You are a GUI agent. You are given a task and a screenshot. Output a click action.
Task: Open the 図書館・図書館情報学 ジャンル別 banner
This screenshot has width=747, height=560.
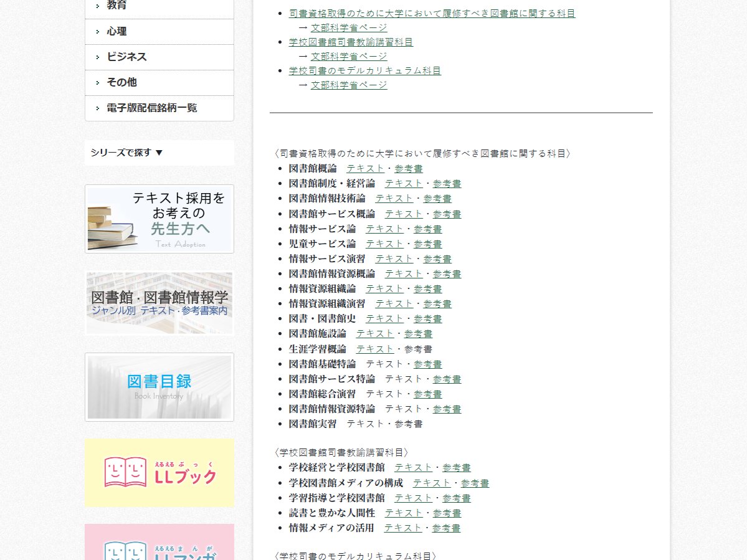click(159, 303)
